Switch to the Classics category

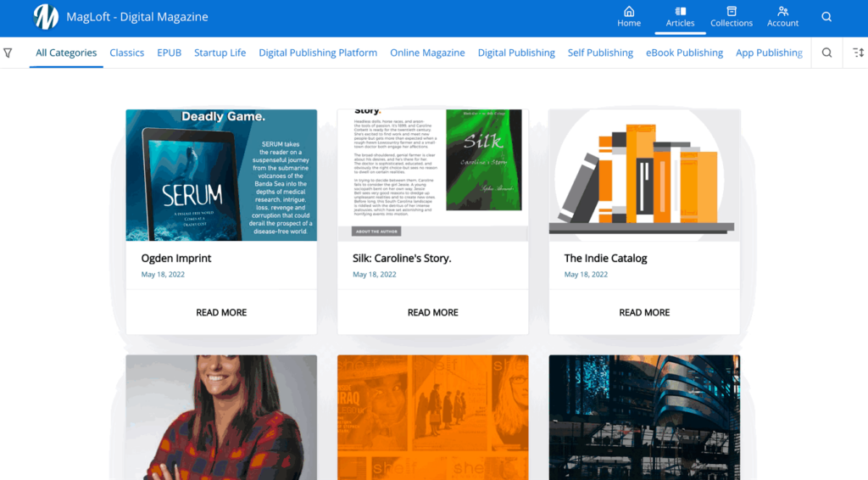127,53
